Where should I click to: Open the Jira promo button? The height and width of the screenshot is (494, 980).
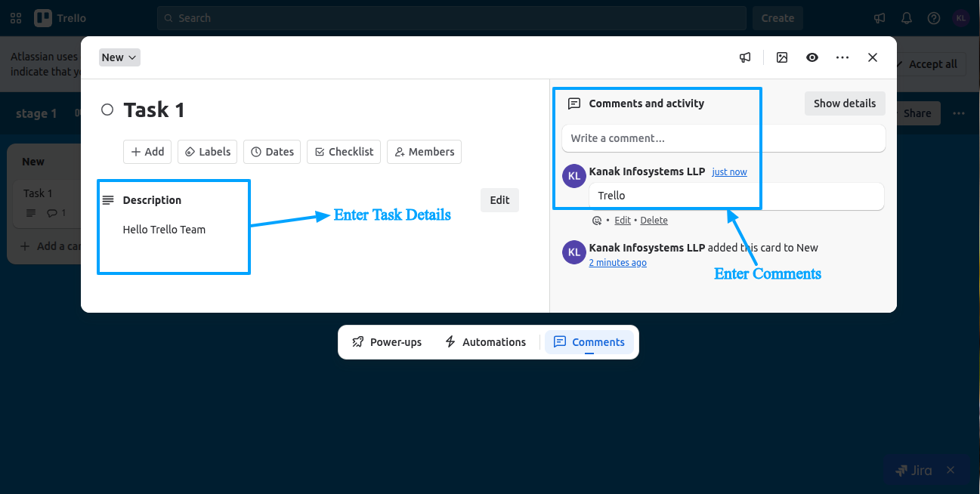[914, 470]
